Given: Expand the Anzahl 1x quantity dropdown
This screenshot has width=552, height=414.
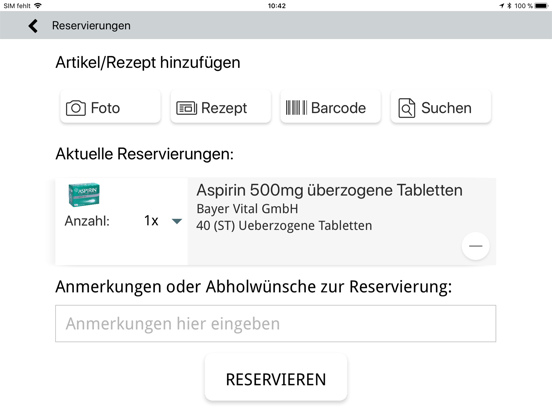Looking at the screenshot, I should 163,221.
